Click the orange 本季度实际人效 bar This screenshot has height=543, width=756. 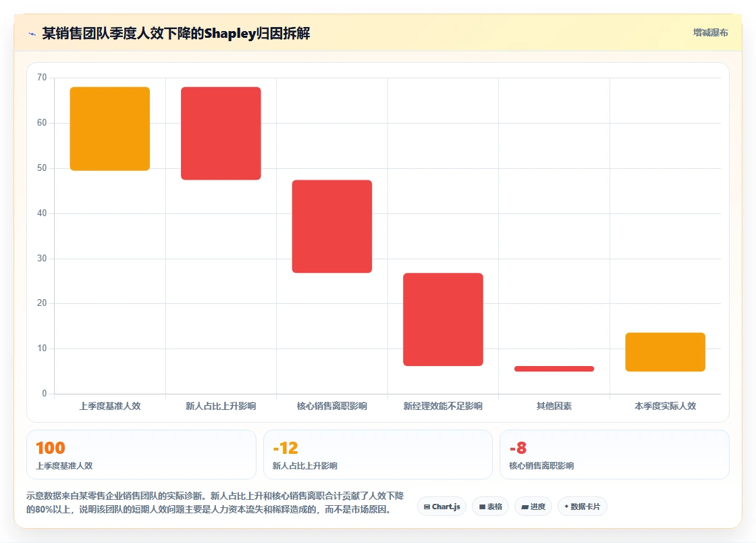(666, 352)
